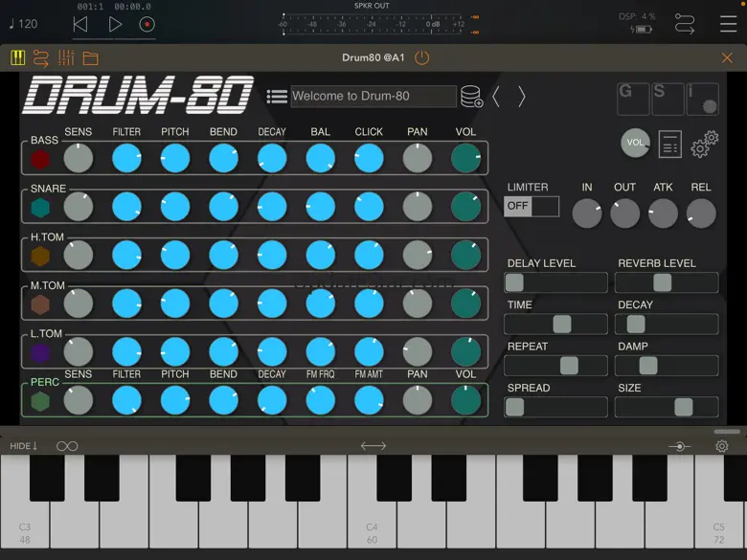Open the MIDI routing icon in plugin header

(40, 58)
